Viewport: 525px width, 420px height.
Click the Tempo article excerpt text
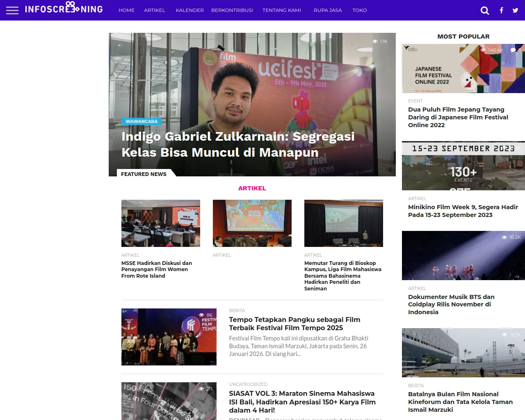(299, 346)
